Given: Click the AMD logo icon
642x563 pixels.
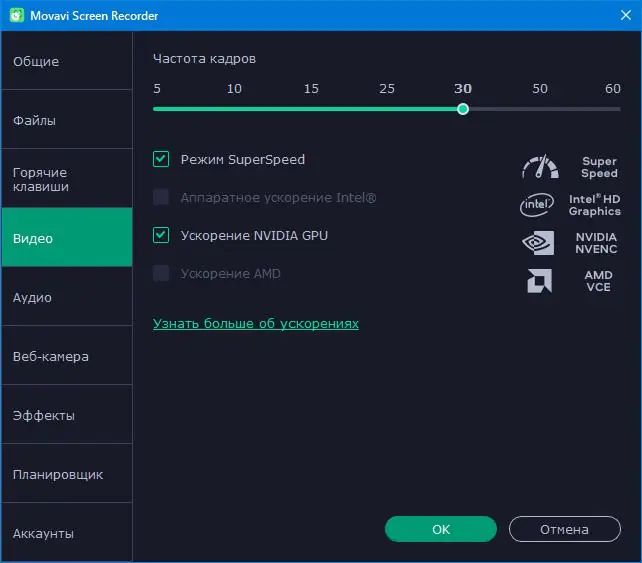Looking at the screenshot, I should pos(539,281).
